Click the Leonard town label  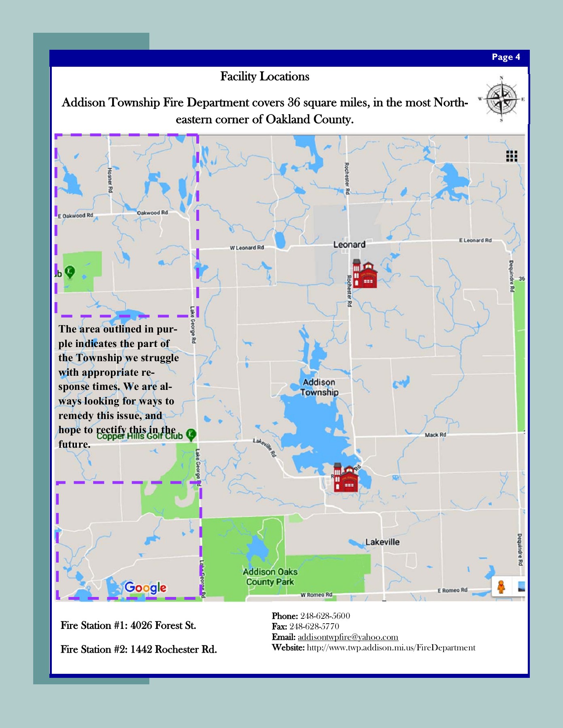tap(349, 244)
